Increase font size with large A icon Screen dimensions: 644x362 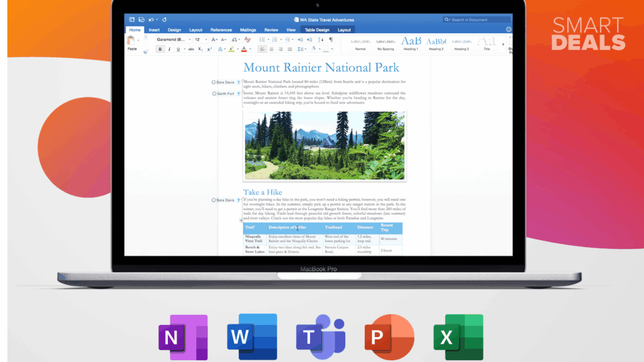point(214,40)
